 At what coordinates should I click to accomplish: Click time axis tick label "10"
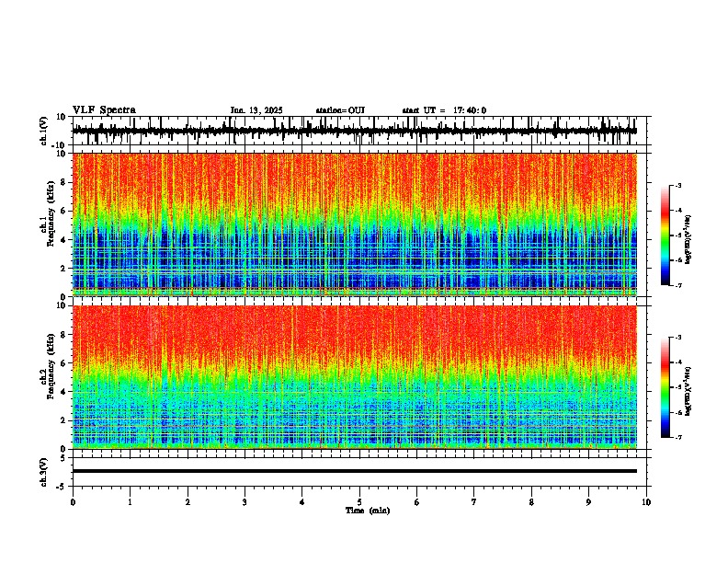(x=646, y=502)
